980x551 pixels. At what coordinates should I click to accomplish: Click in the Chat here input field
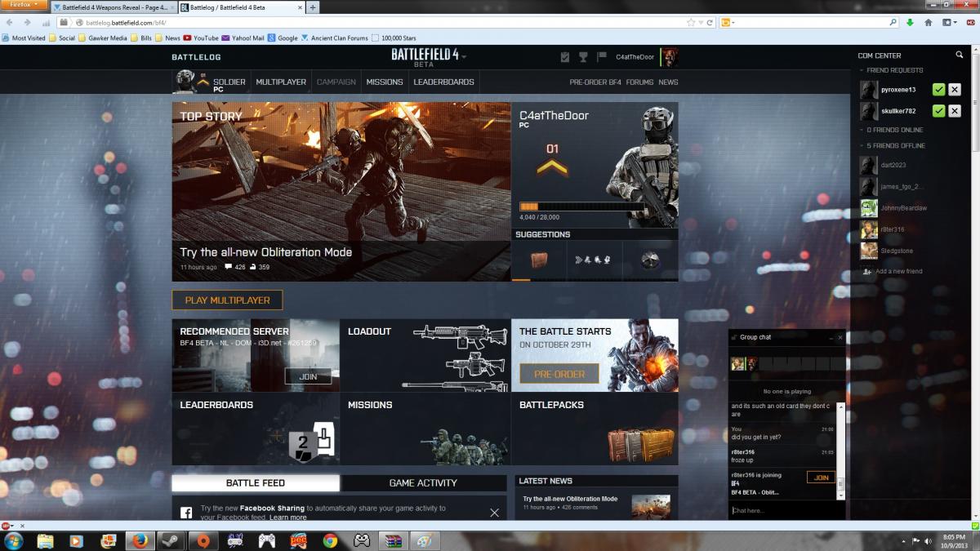point(786,510)
